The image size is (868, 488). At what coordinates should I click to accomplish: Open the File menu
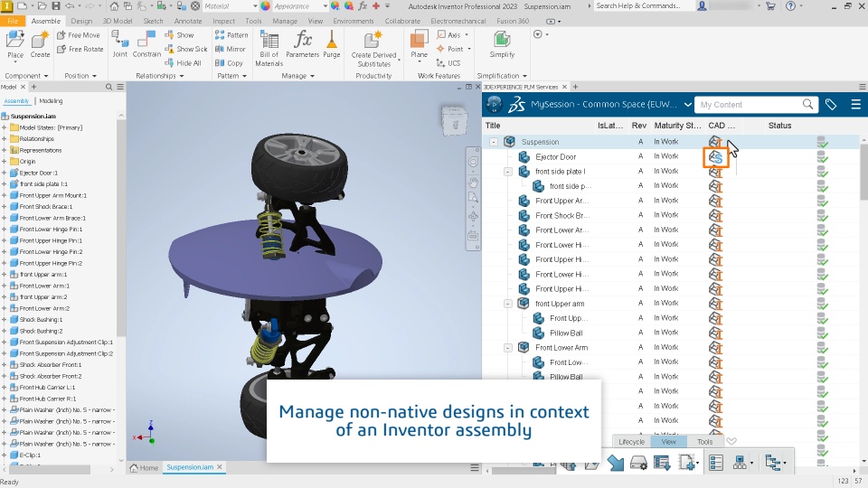point(13,21)
